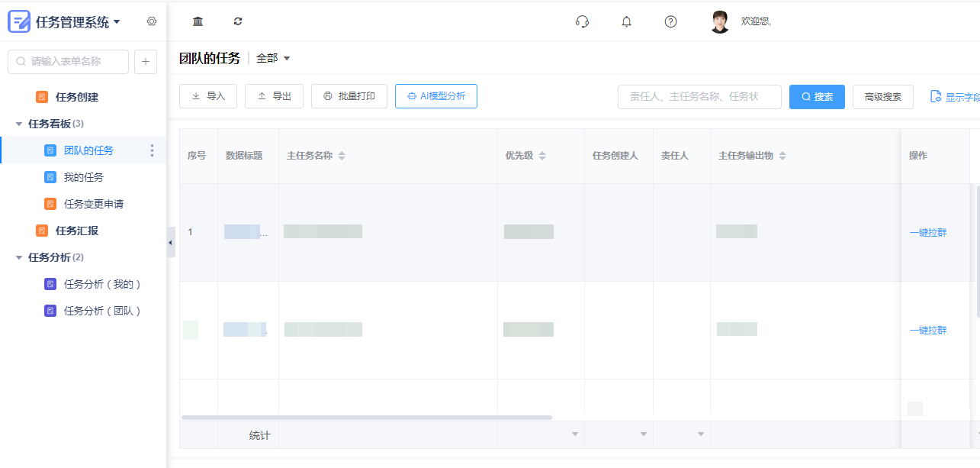
Task: Open 高级搜索 advanced search
Action: 883,97
